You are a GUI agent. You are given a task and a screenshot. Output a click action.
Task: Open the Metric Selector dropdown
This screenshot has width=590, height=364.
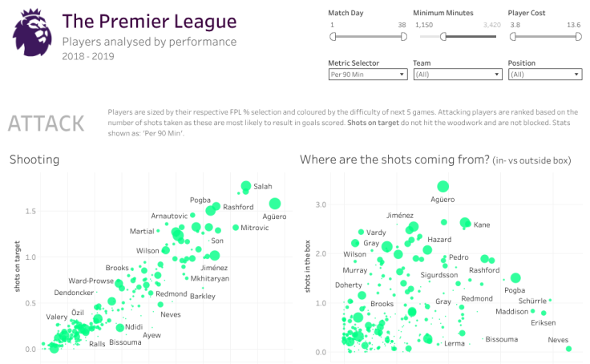click(367, 75)
